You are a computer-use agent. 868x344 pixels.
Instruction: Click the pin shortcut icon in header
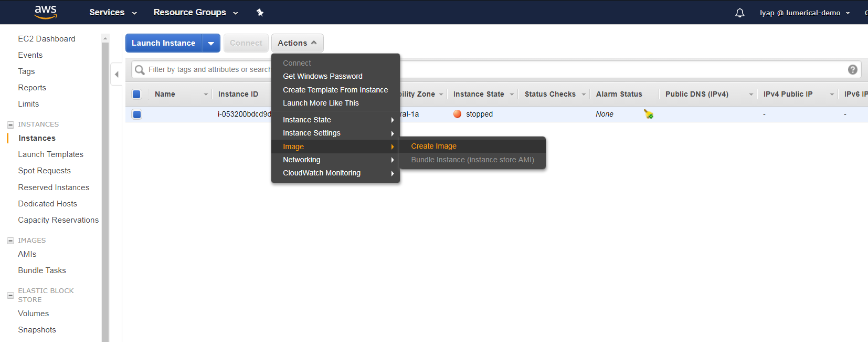[260, 13]
